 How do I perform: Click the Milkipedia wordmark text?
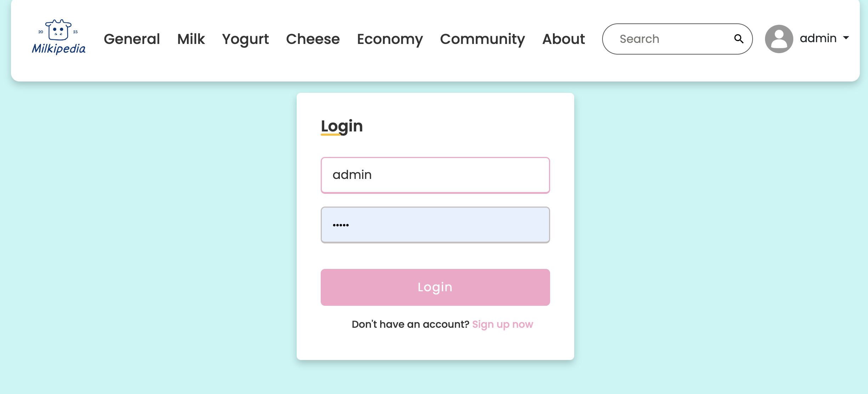pyautogui.click(x=59, y=49)
